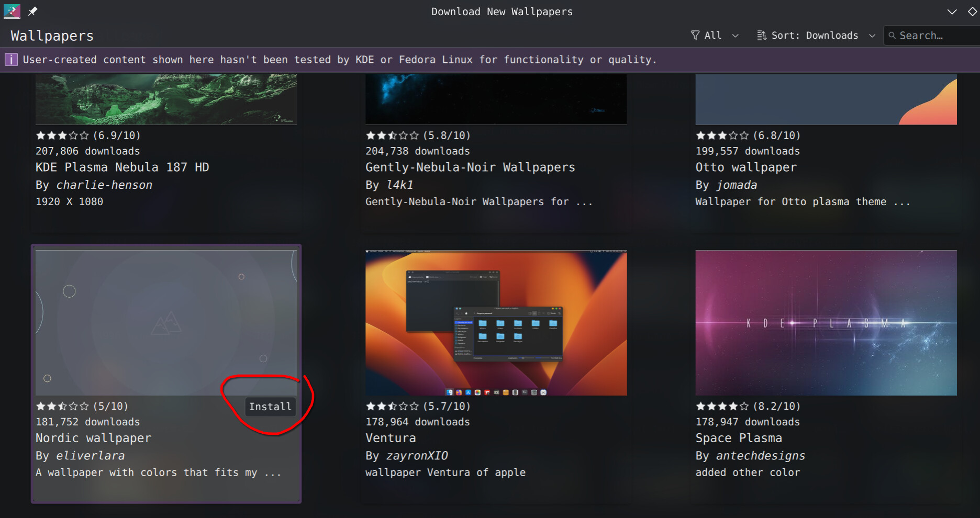The height and width of the screenshot is (518, 980).
Task: Select the Otto wallpaper thumbnail
Action: [826, 99]
